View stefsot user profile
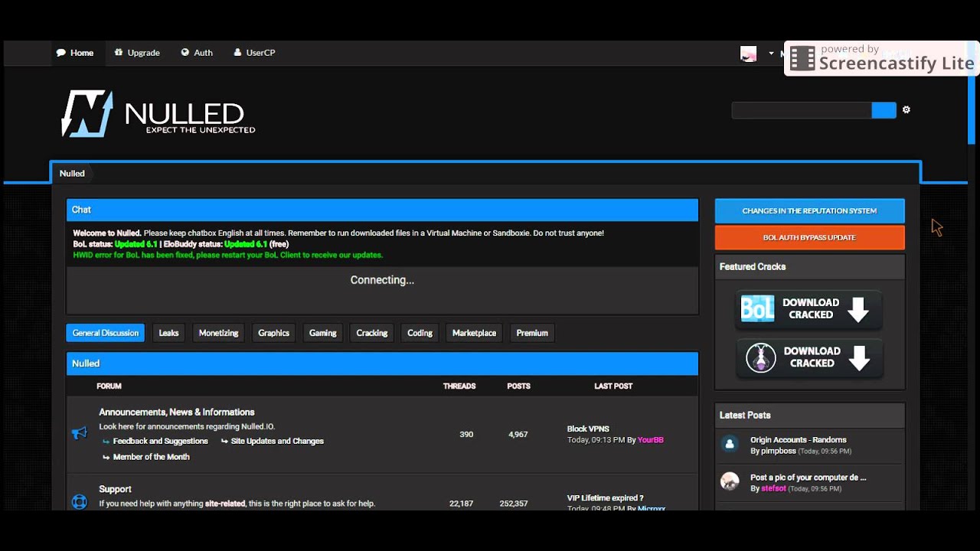The height and width of the screenshot is (551, 980). tap(773, 488)
